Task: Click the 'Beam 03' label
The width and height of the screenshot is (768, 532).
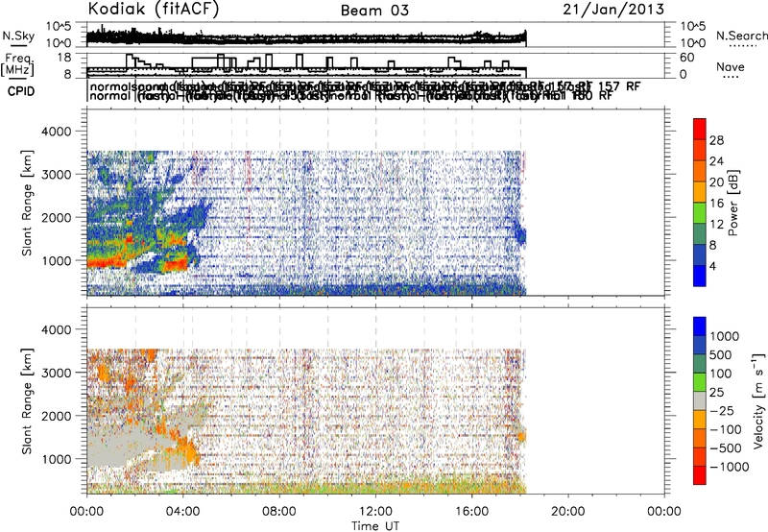Action: (374, 11)
